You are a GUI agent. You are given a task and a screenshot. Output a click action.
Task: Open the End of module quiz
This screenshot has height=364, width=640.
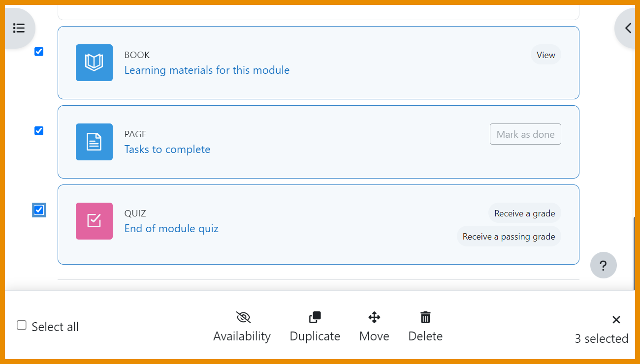tap(171, 228)
